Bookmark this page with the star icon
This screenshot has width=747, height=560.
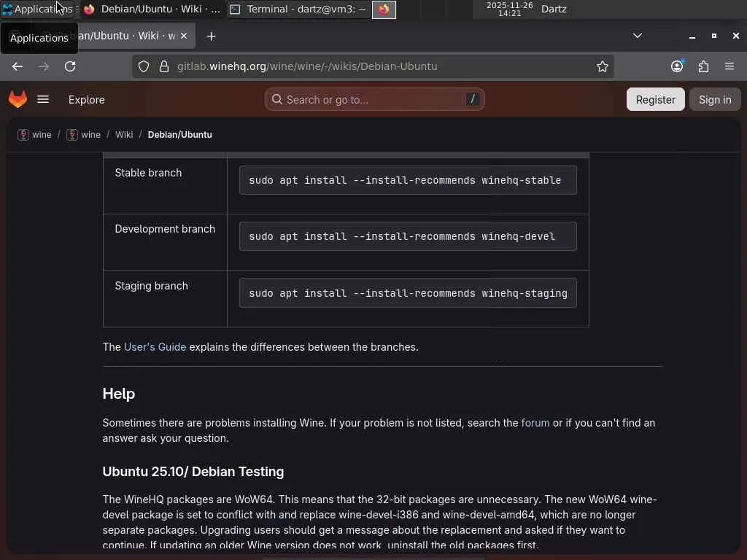(602, 66)
